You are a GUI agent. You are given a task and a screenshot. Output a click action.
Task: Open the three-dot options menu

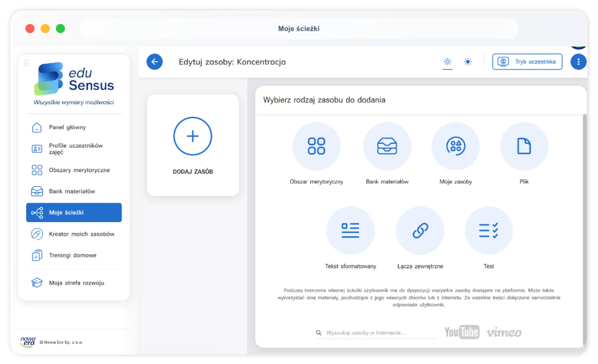578,62
